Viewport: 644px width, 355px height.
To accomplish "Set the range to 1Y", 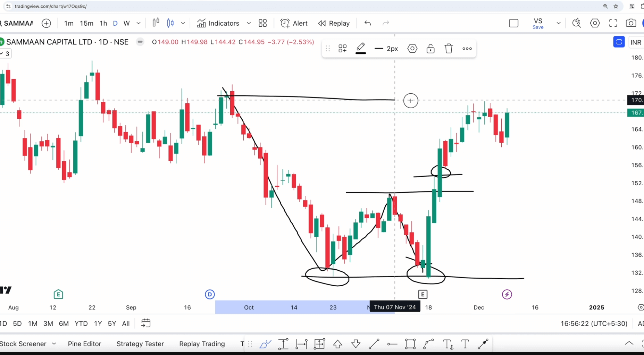I will click(x=98, y=323).
